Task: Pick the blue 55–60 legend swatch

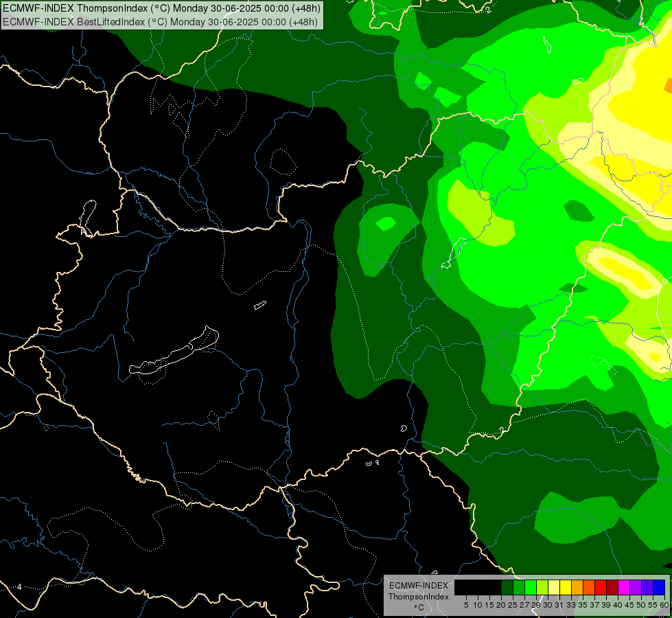Action: [x=659, y=587]
